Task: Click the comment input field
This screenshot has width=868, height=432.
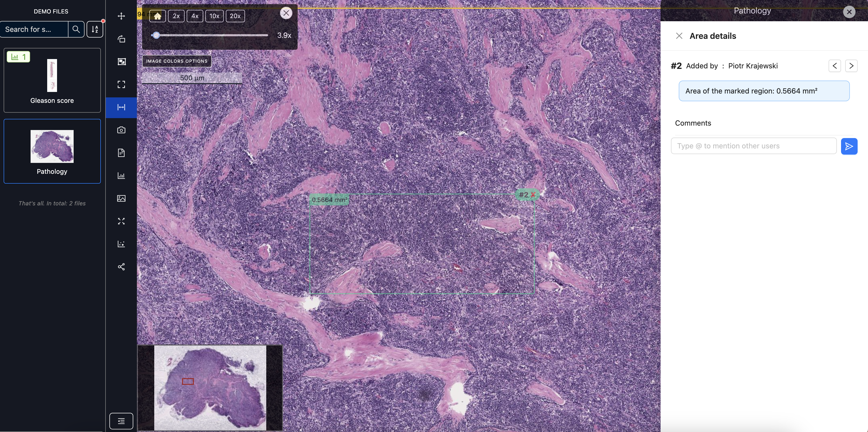Action: tap(753, 146)
